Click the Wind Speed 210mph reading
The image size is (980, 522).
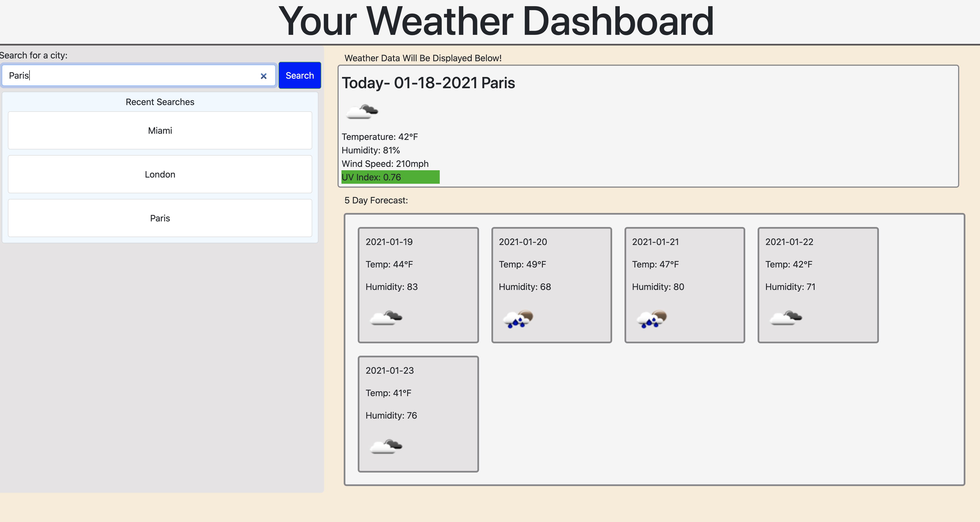tap(385, 164)
